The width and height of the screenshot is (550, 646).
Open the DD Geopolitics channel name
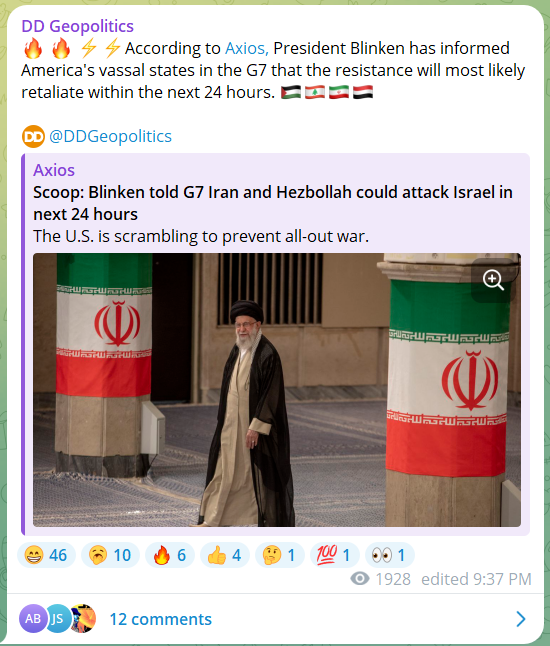[x=77, y=26]
